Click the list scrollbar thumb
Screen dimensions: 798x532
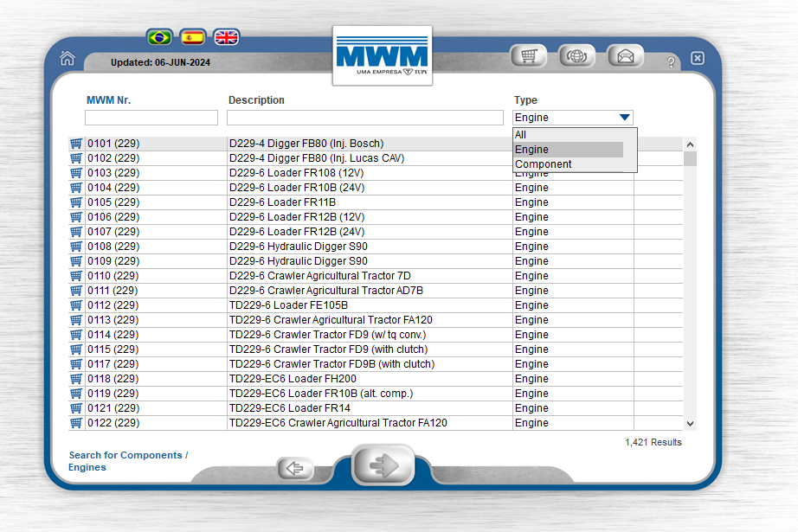click(x=690, y=158)
